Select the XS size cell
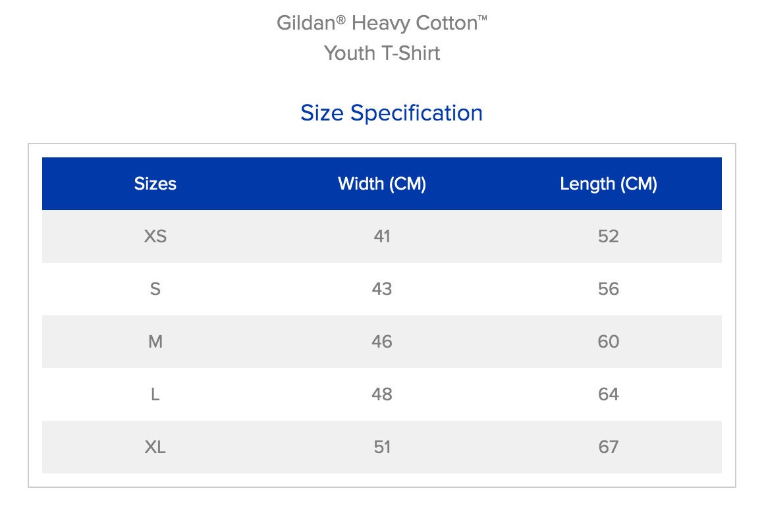The image size is (764, 532). click(155, 236)
